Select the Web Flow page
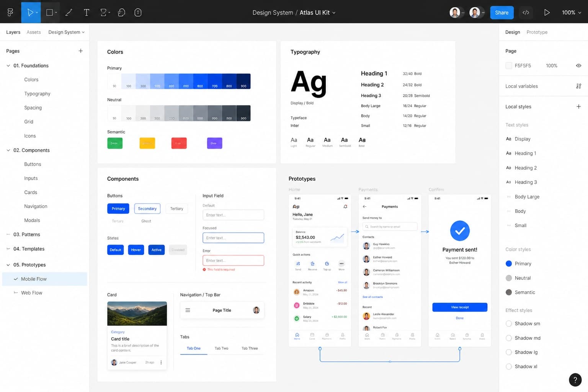Viewport: 588px width, 392px height. (31, 293)
